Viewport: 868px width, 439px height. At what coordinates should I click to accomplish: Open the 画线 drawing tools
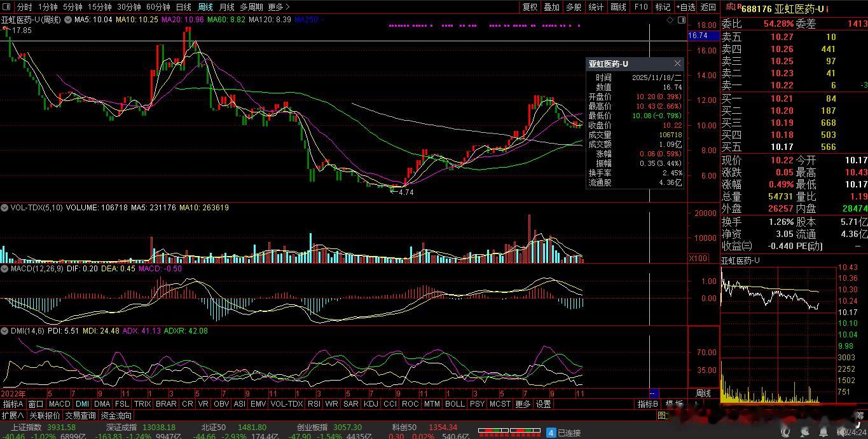(618, 7)
